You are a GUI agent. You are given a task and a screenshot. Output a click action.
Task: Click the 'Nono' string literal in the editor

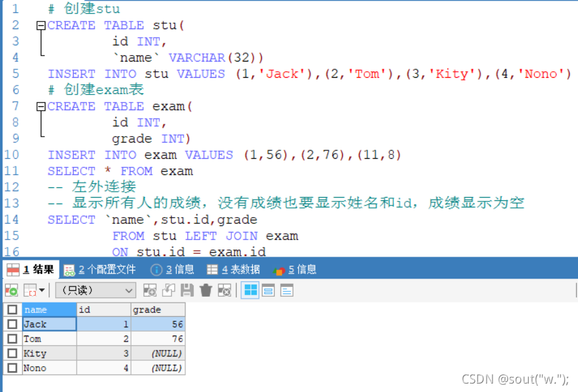[x=540, y=74]
